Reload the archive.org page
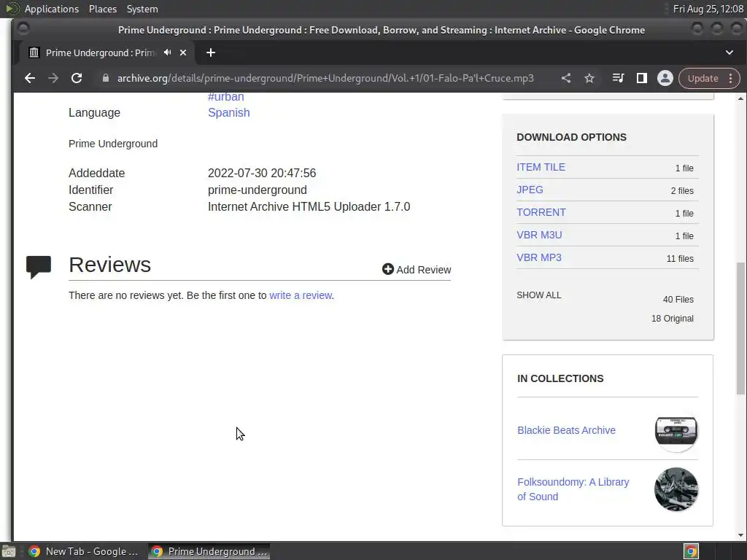 pyautogui.click(x=76, y=78)
